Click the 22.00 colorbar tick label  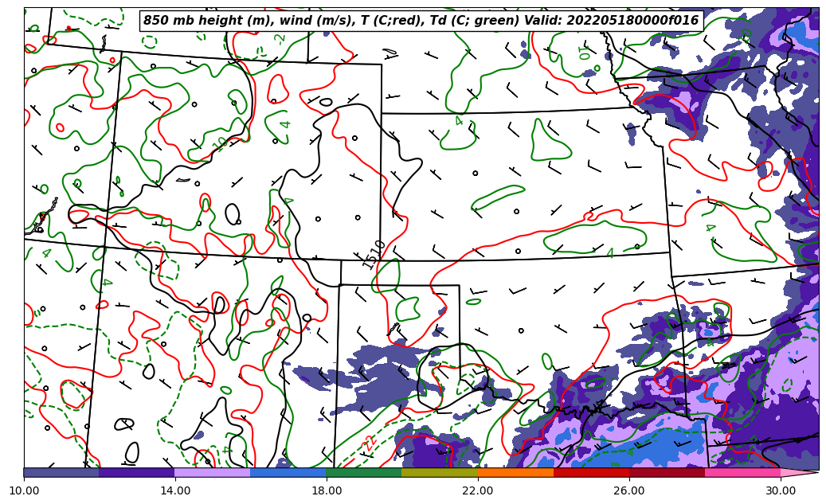click(478, 490)
